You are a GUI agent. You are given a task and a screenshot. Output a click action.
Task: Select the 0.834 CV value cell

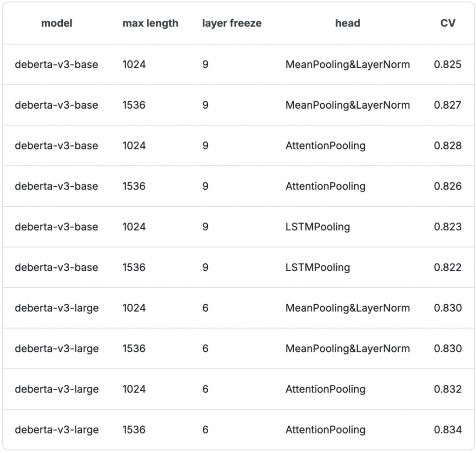[448, 430]
